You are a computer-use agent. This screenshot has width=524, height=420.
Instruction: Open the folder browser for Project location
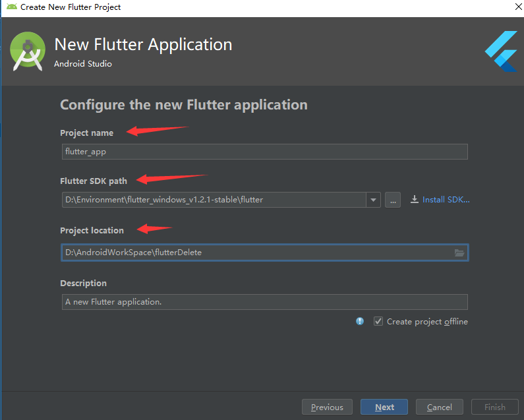[460, 253]
